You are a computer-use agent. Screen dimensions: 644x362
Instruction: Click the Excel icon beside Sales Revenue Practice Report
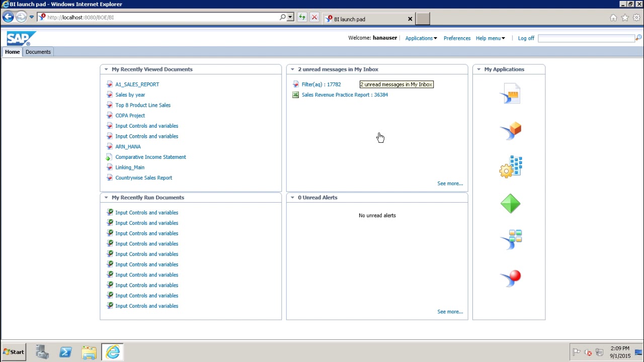tap(296, 95)
